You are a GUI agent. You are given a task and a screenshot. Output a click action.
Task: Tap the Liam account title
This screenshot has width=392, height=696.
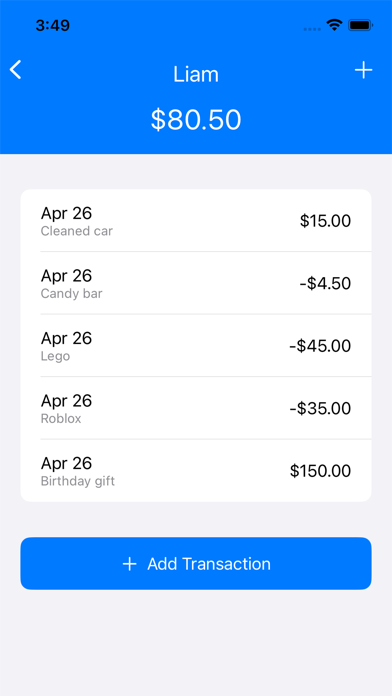pos(196,75)
